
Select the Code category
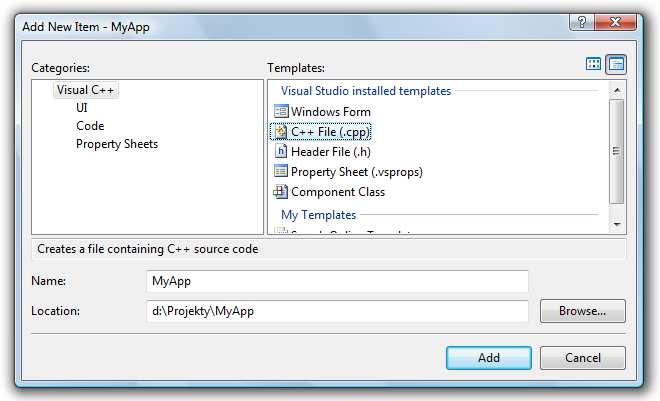coord(90,126)
